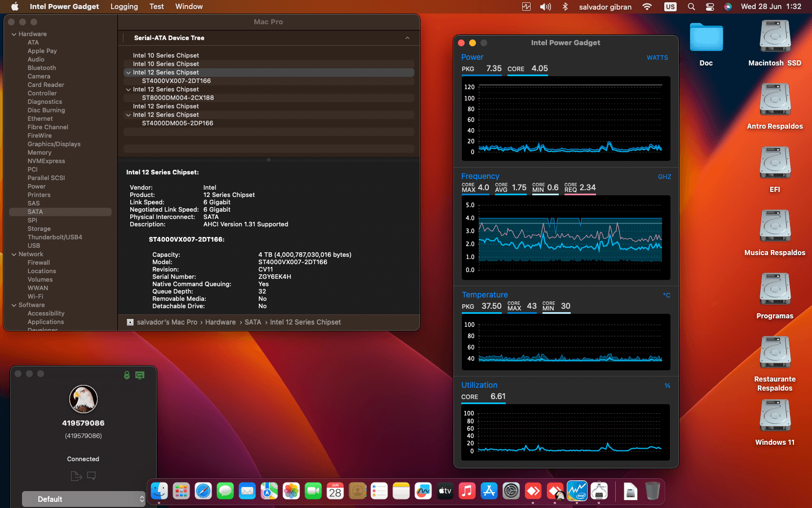Open the Programas drive on the desktop
Screen dimensions: 812x508
(x=775, y=290)
